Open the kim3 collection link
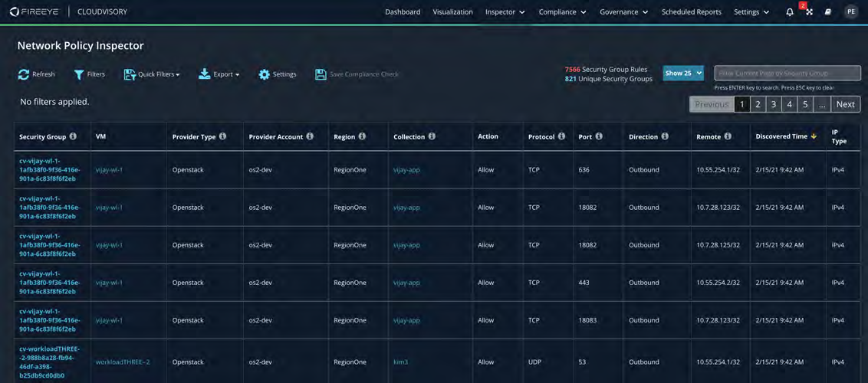Viewport: 868px width, 383px height. pos(401,362)
